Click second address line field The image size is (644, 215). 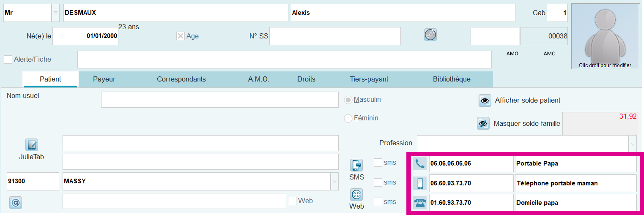click(200, 162)
